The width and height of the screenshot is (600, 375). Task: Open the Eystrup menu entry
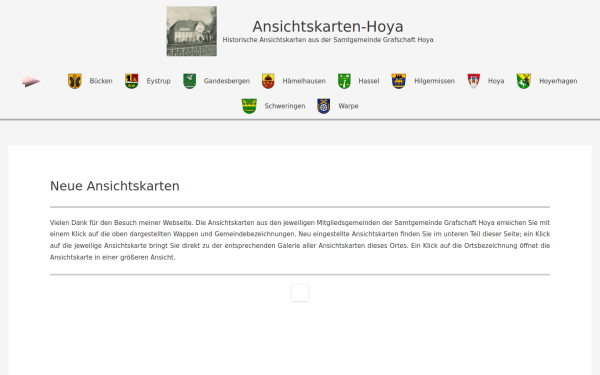tap(158, 81)
